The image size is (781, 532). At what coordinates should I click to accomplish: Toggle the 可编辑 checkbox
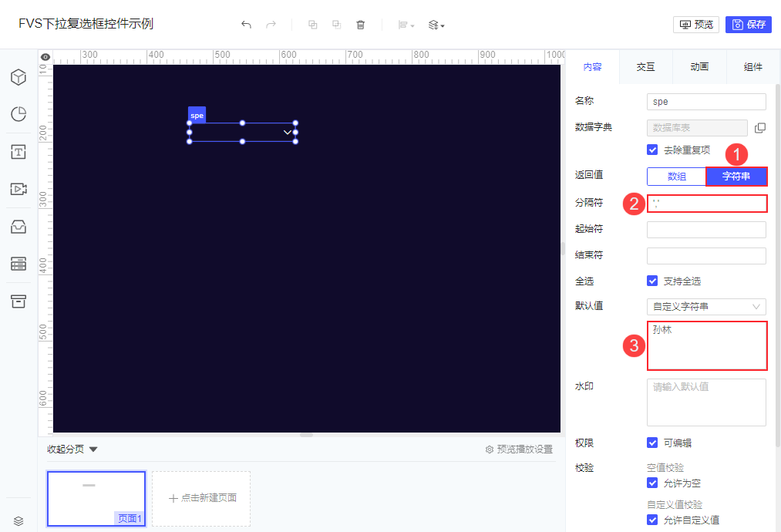tap(652, 443)
